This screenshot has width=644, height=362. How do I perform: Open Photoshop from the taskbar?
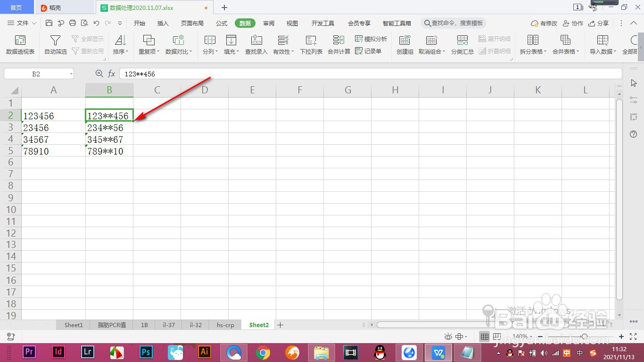(146, 352)
